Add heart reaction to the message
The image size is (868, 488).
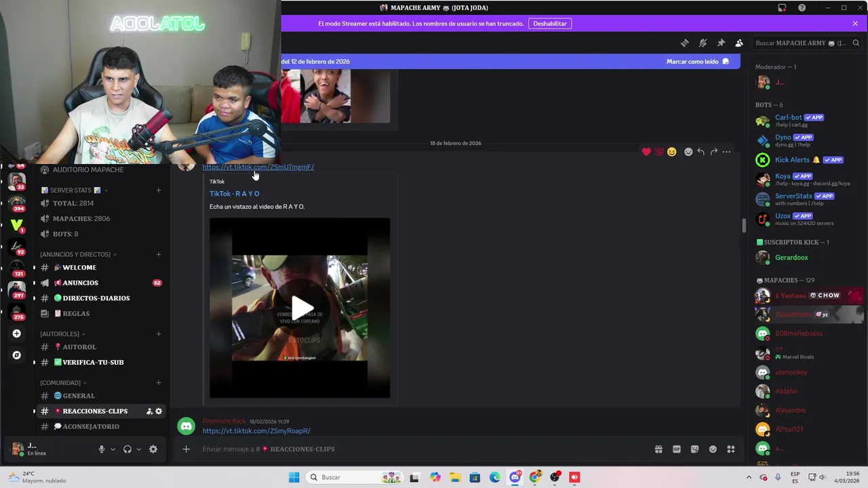pyautogui.click(x=646, y=152)
